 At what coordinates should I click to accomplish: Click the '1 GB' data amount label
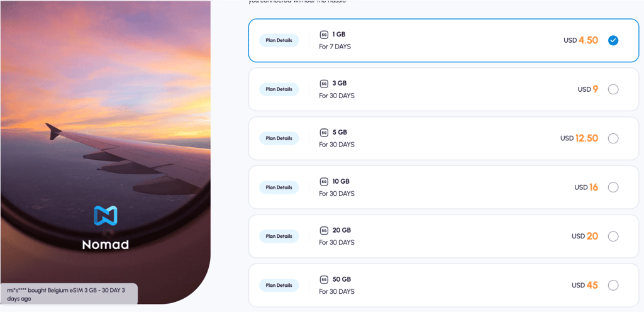[x=339, y=35]
